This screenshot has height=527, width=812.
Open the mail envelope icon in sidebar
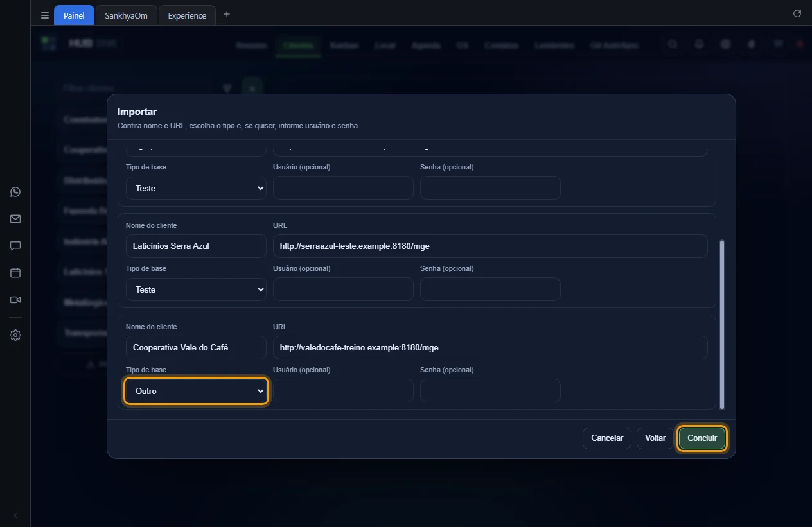(x=15, y=219)
